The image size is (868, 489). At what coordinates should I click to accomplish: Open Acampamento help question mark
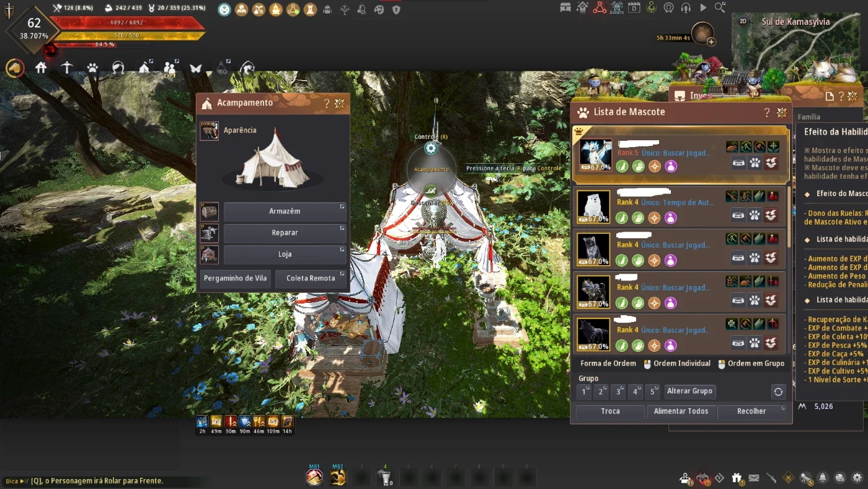[327, 104]
